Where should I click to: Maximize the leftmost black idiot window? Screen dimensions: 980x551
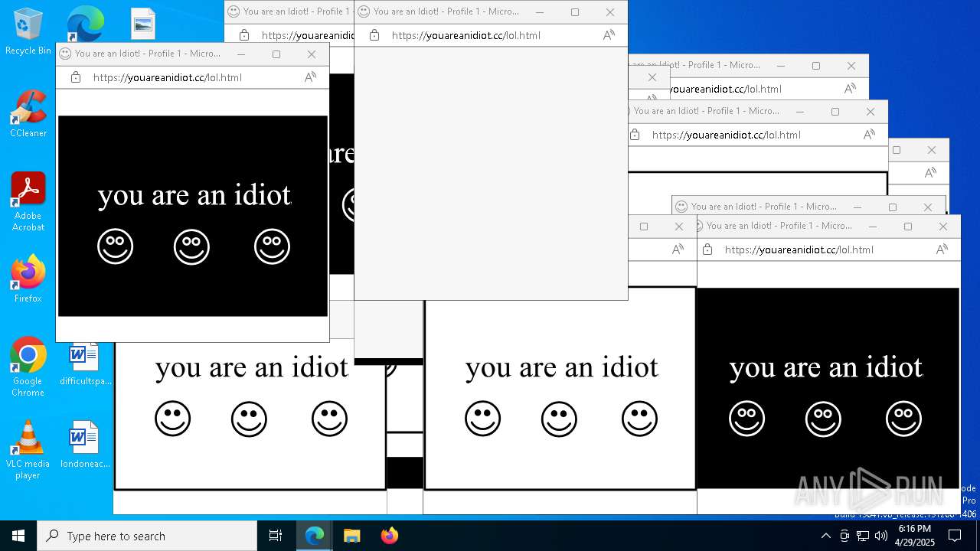click(276, 54)
